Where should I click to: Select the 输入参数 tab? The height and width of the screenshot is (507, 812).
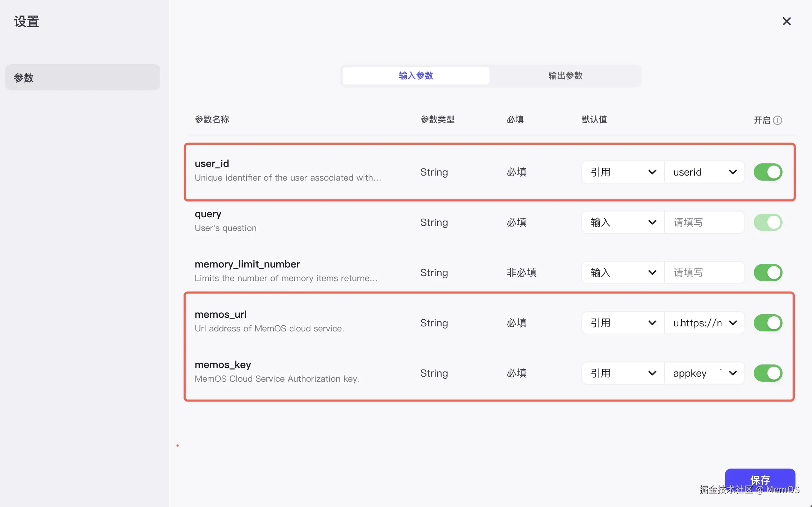tap(416, 76)
